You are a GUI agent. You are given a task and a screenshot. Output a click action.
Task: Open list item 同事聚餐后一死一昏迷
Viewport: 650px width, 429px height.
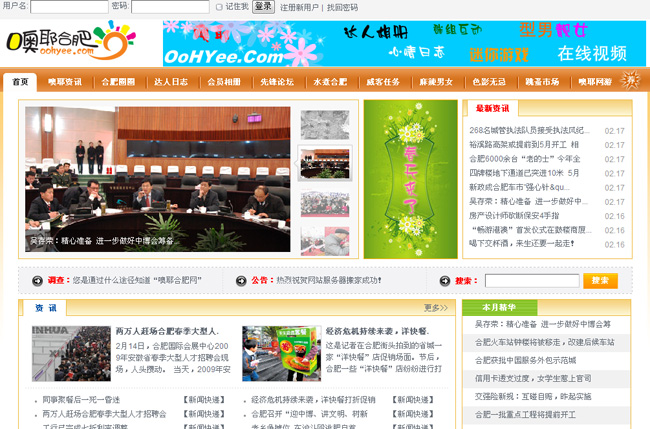point(81,400)
